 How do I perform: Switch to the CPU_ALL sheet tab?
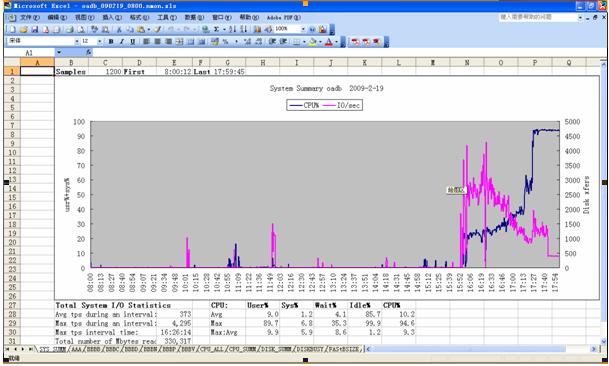click(211, 349)
